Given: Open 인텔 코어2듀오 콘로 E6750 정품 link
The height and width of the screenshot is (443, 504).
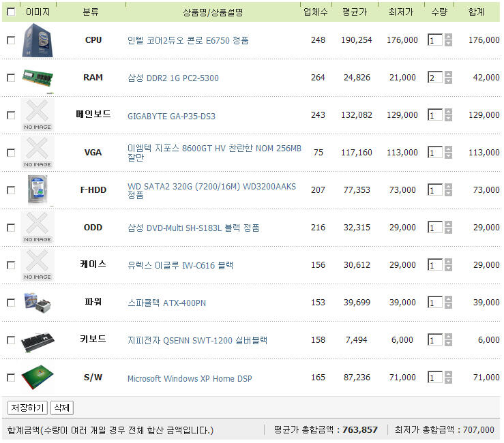Looking at the screenshot, I should (188, 40).
